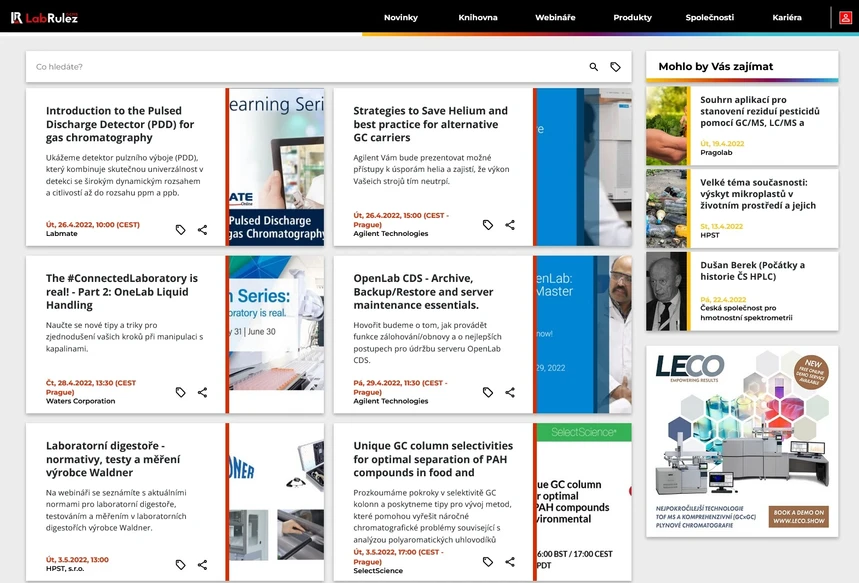This screenshot has width=859, height=583.
Task: Click the Save Helium webinar banner image
Action: pos(584,167)
